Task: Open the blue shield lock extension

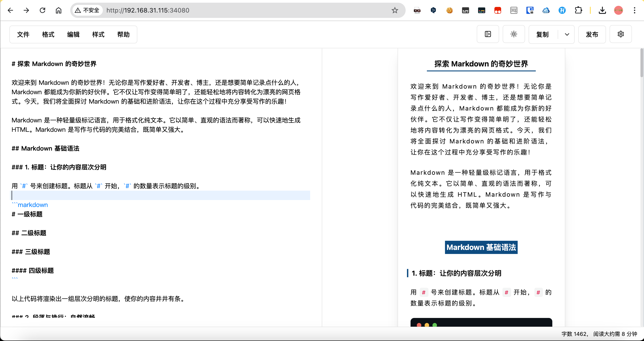Action: pos(530,10)
